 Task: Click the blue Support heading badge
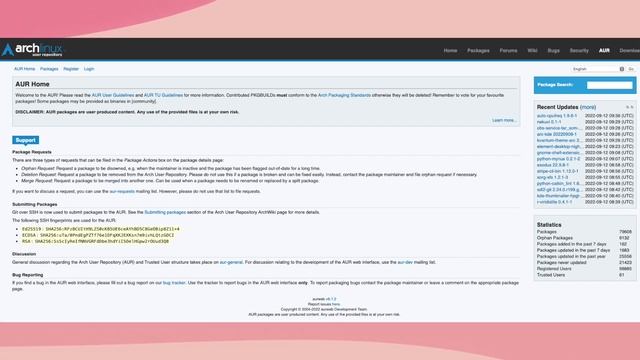(25, 140)
